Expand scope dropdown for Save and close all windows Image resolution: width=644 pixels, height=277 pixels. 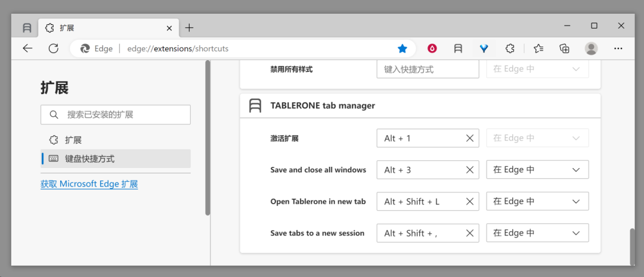(x=537, y=170)
